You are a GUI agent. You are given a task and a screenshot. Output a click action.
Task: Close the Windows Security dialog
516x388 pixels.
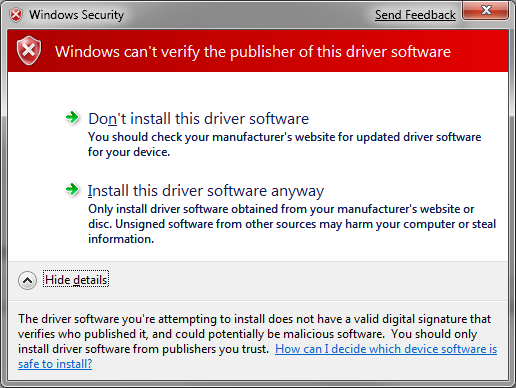[486, 11]
